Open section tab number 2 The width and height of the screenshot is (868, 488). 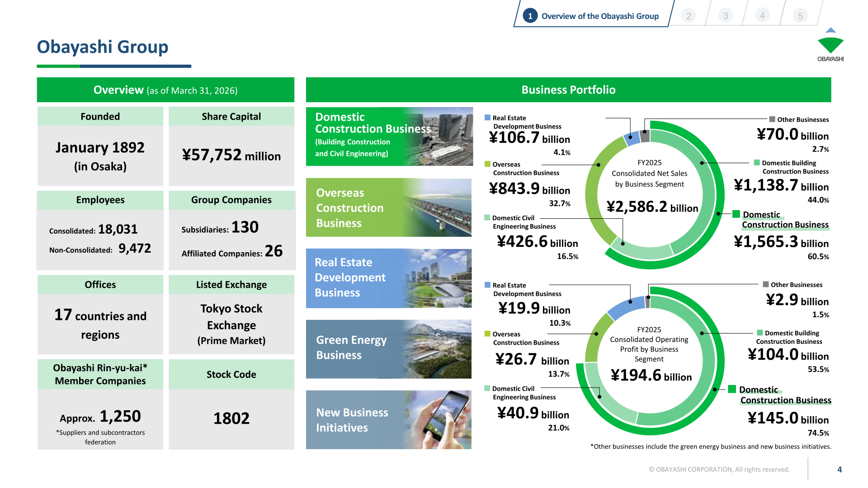(x=689, y=16)
